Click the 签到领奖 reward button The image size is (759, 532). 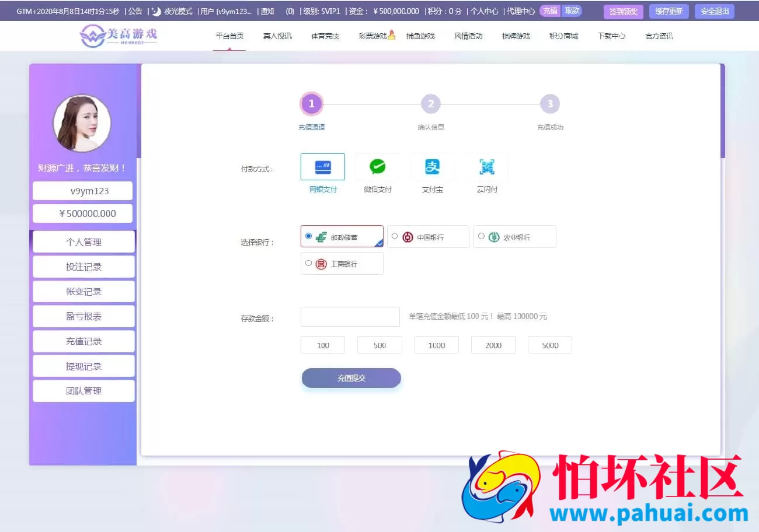point(623,11)
